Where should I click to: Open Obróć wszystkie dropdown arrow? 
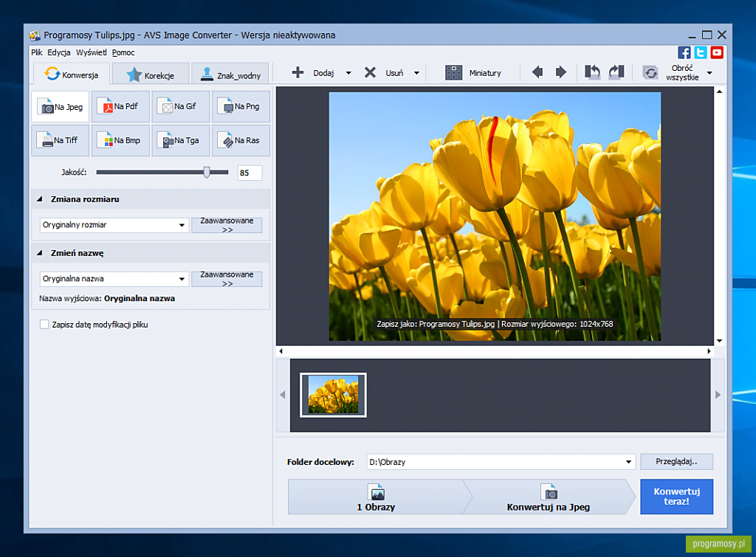709,73
